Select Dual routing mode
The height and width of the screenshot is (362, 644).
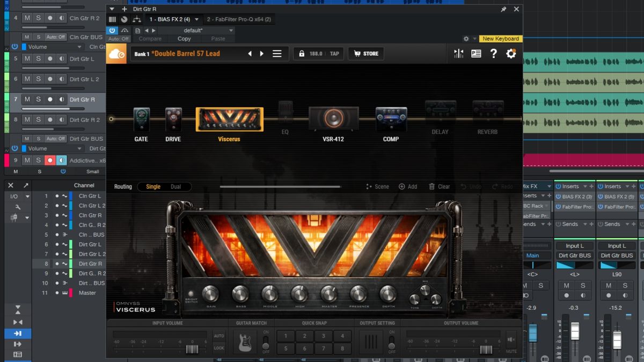pyautogui.click(x=176, y=187)
